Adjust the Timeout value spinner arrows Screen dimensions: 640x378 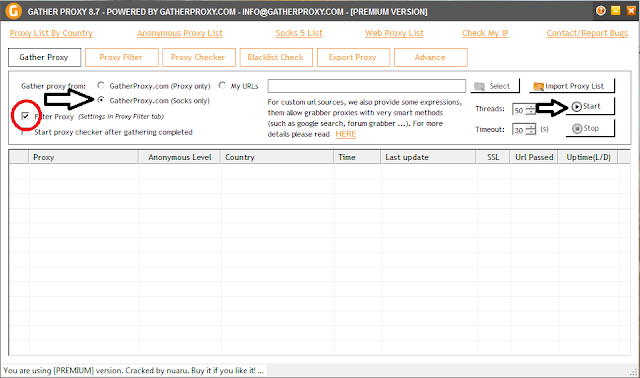530,129
